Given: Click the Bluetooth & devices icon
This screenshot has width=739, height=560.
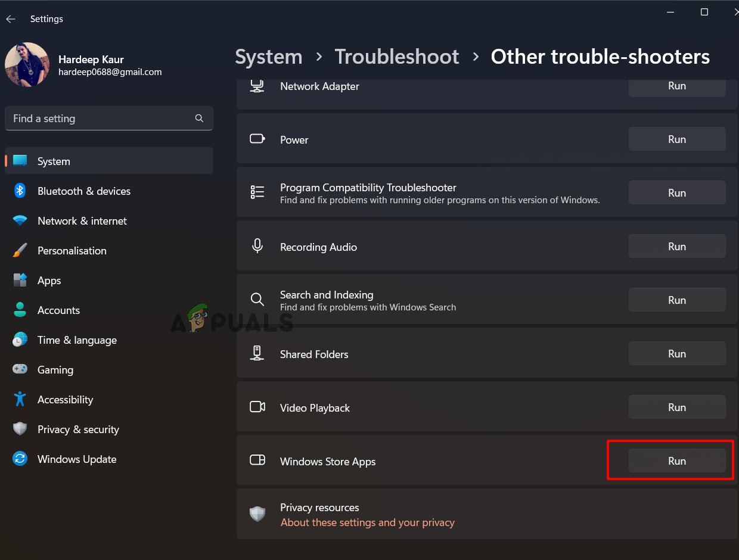Looking at the screenshot, I should pyautogui.click(x=20, y=191).
